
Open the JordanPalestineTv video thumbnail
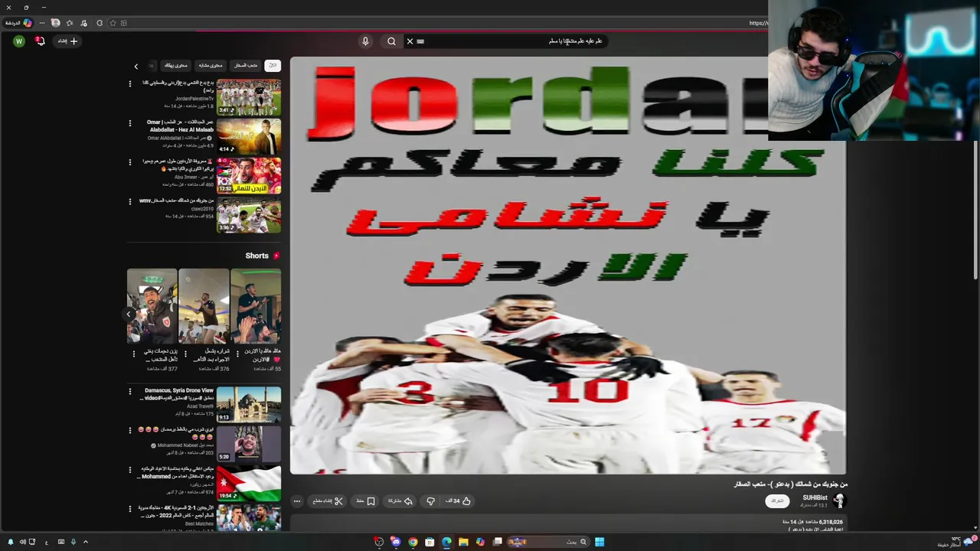point(249,97)
